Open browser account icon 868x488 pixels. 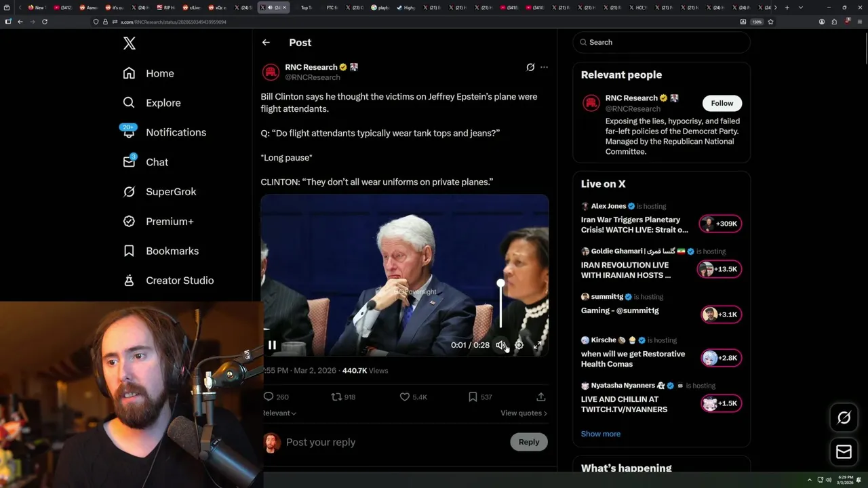[x=822, y=22]
